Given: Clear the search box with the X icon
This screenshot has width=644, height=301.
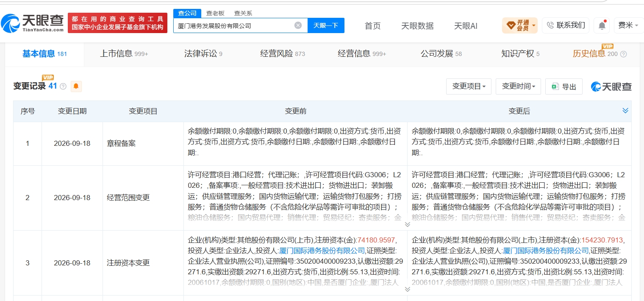Looking at the screenshot, I should 298,25.
